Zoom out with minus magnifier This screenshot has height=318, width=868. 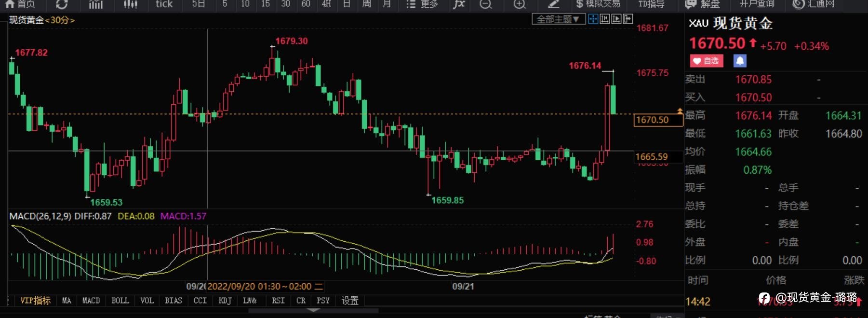click(486, 4)
